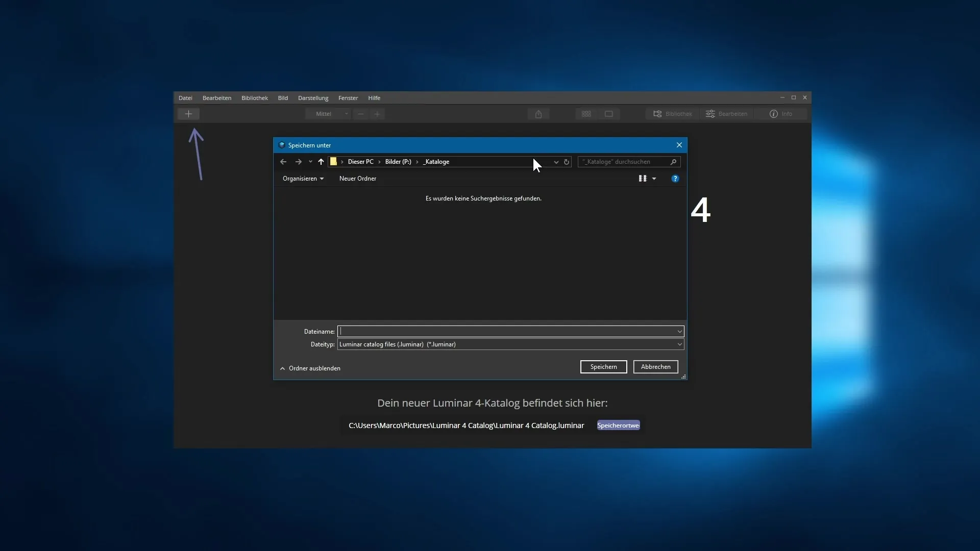Expand previous locations dropdown in address bar
This screenshot has width=980, height=551.
coord(556,162)
